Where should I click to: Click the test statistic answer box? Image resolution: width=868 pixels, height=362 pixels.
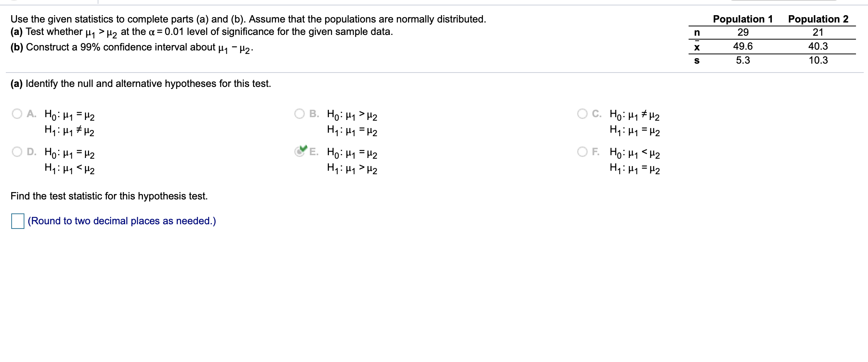tap(17, 220)
